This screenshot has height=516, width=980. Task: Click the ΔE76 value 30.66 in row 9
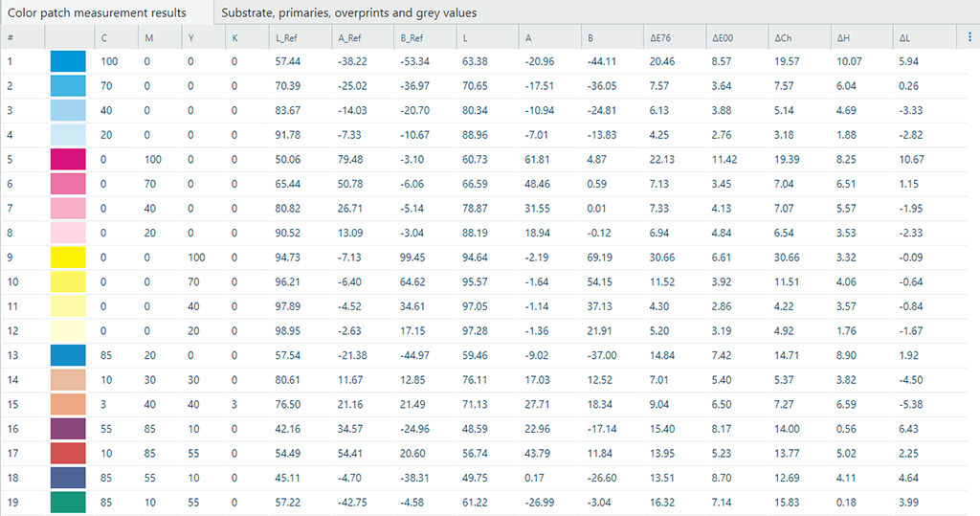pyautogui.click(x=662, y=258)
